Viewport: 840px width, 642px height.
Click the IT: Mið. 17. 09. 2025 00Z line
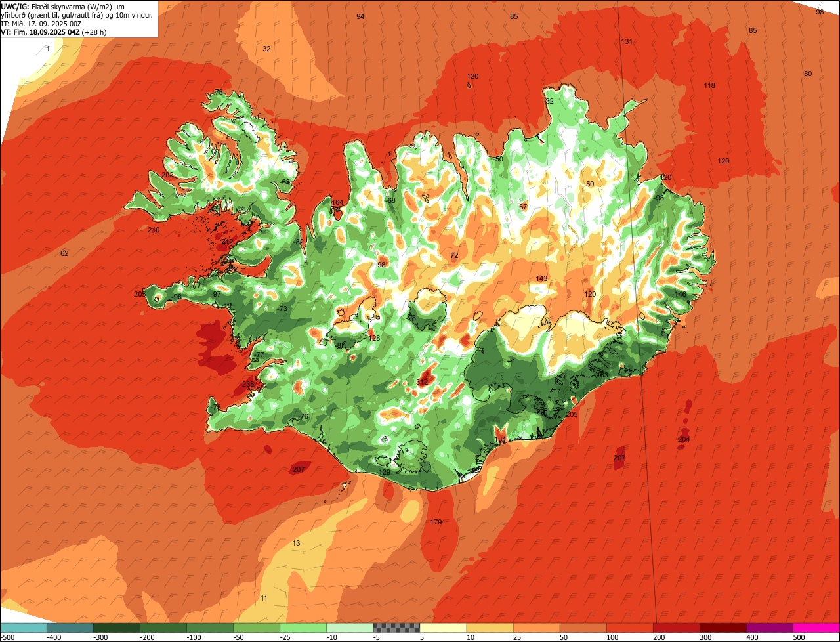pos(41,24)
